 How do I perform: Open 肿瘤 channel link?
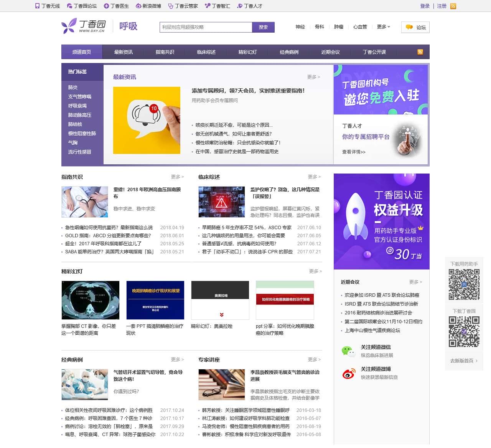tap(339, 26)
